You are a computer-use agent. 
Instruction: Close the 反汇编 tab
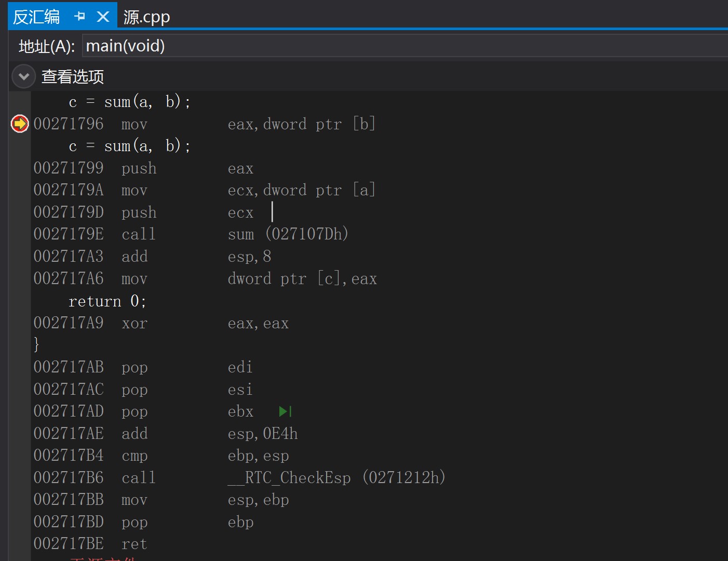[103, 17]
